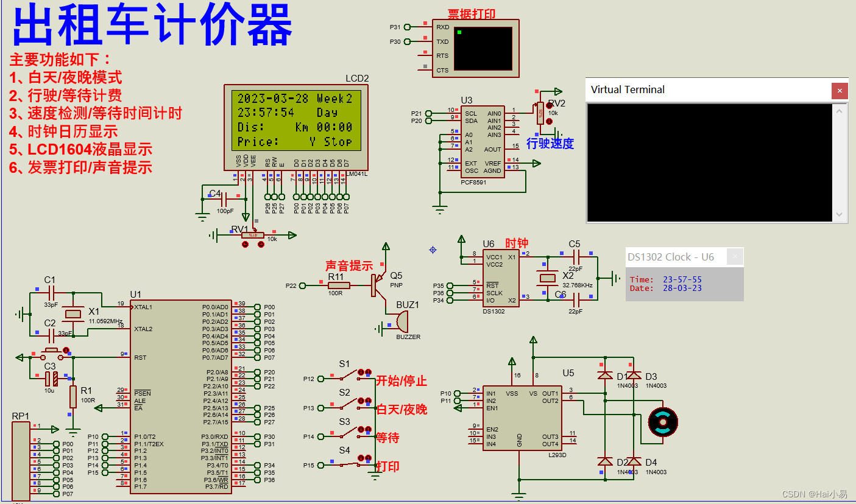
Task: Select diode D3
Action: point(634,375)
